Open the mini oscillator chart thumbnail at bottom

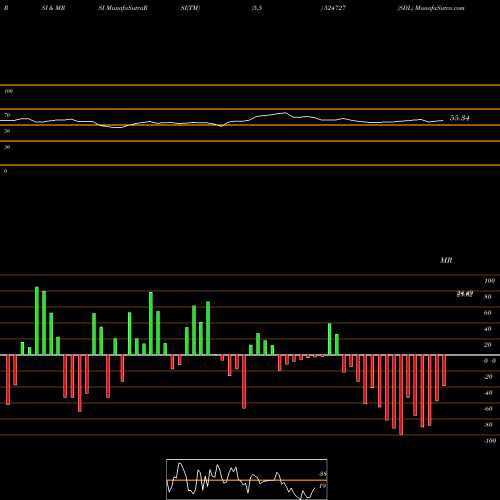pyautogui.click(x=247, y=479)
